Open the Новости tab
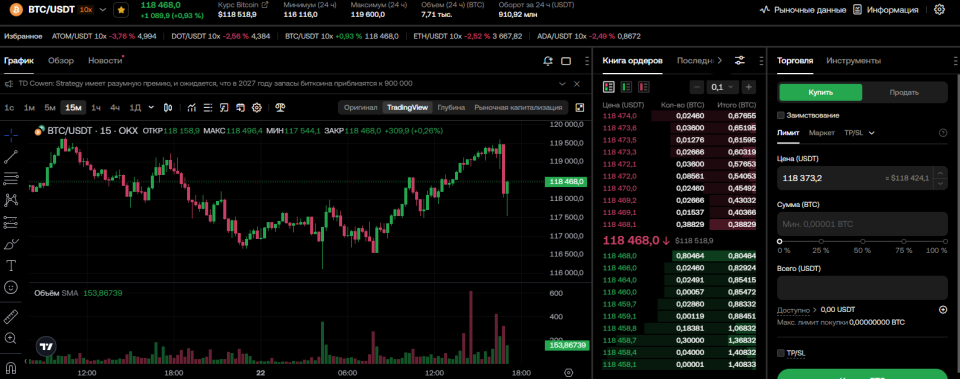960x379 pixels. [105, 61]
